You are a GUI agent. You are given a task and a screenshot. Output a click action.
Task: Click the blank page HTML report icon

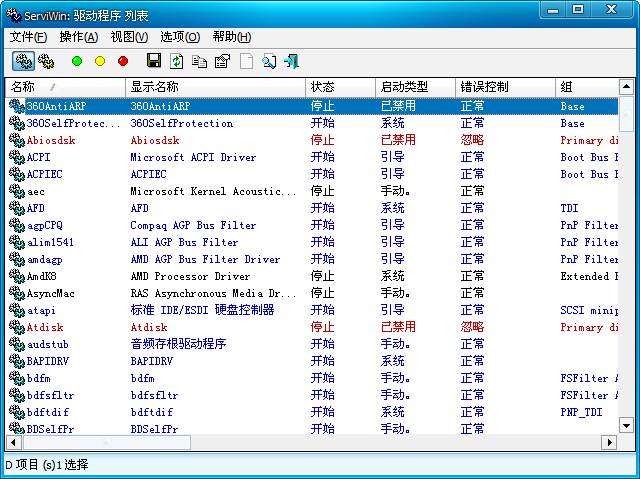click(x=246, y=61)
